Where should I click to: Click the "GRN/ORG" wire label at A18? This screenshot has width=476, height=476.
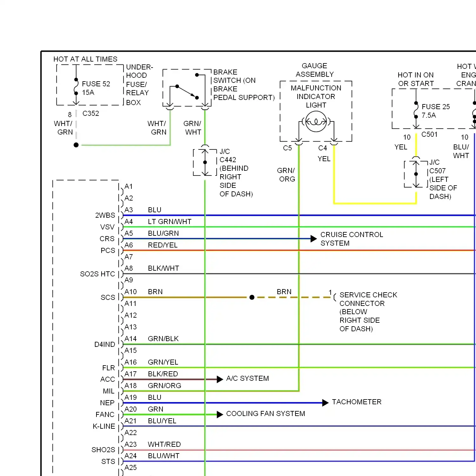click(165, 386)
